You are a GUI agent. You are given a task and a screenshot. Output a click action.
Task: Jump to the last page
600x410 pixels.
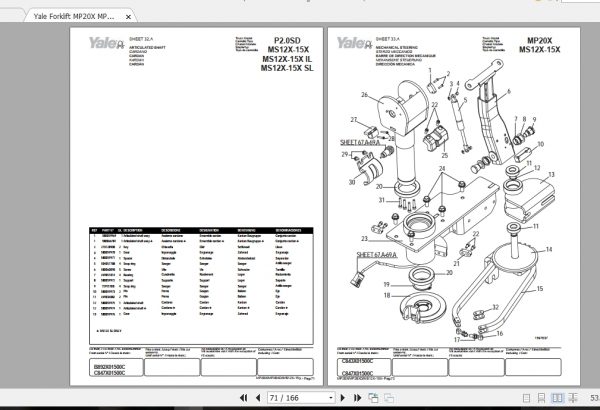357,398
